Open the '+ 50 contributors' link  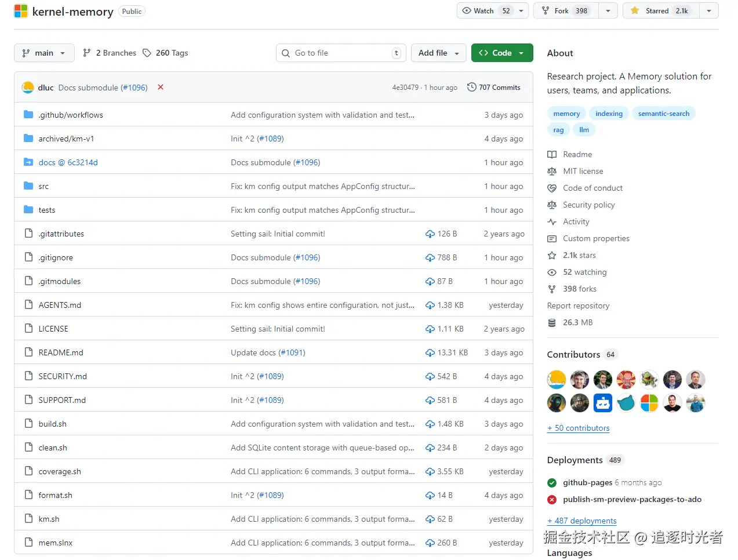578,428
